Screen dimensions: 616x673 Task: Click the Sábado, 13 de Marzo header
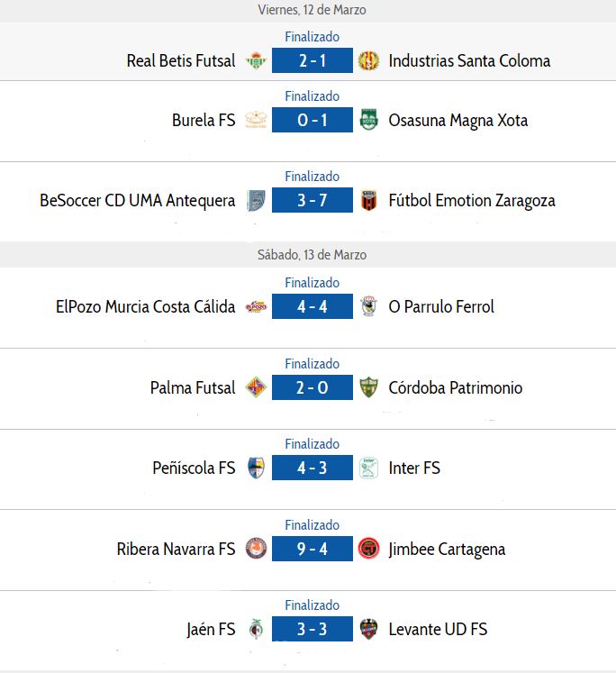(x=313, y=255)
